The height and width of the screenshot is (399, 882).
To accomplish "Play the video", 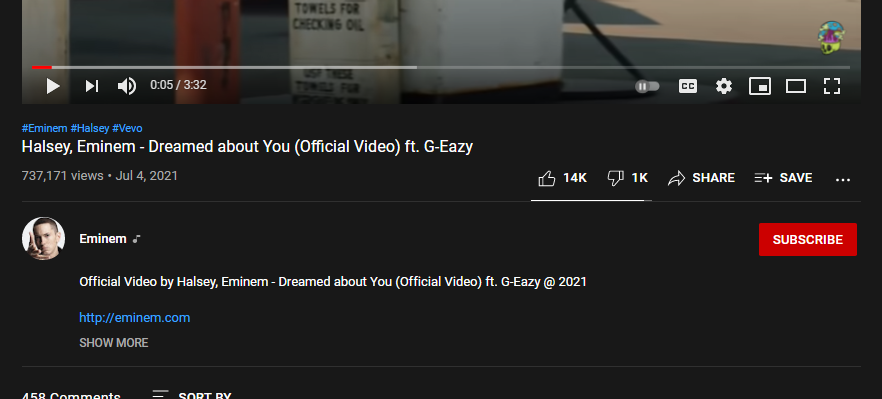I will pyautogui.click(x=53, y=86).
